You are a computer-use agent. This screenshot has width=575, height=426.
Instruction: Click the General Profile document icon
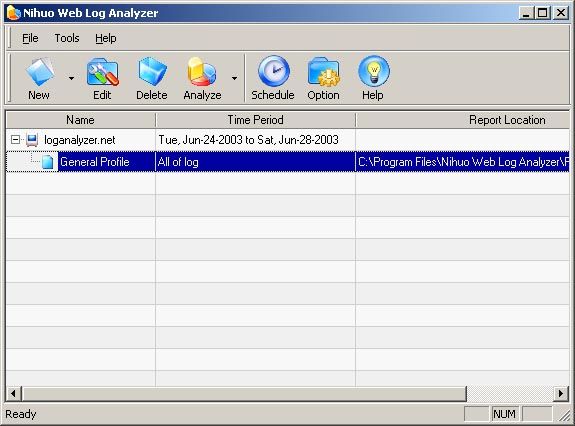click(48, 162)
